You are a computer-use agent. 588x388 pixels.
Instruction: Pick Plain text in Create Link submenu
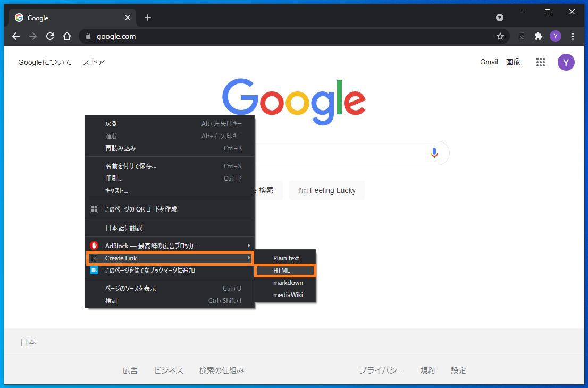coord(285,258)
